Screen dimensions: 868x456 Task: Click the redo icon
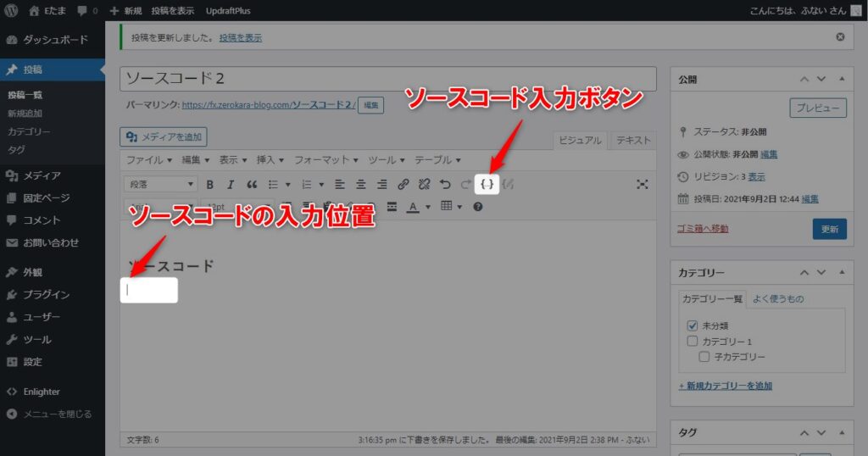(x=466, y=184)
